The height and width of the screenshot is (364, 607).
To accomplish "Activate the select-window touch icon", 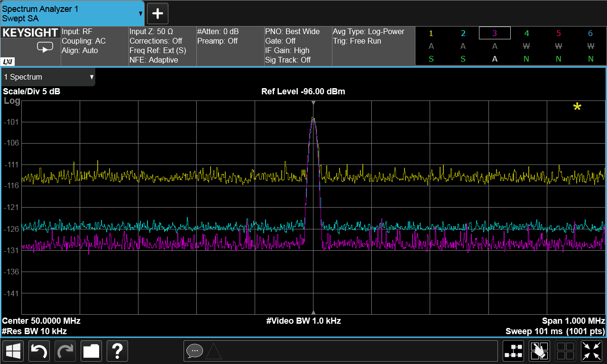I will pos(539,351).
